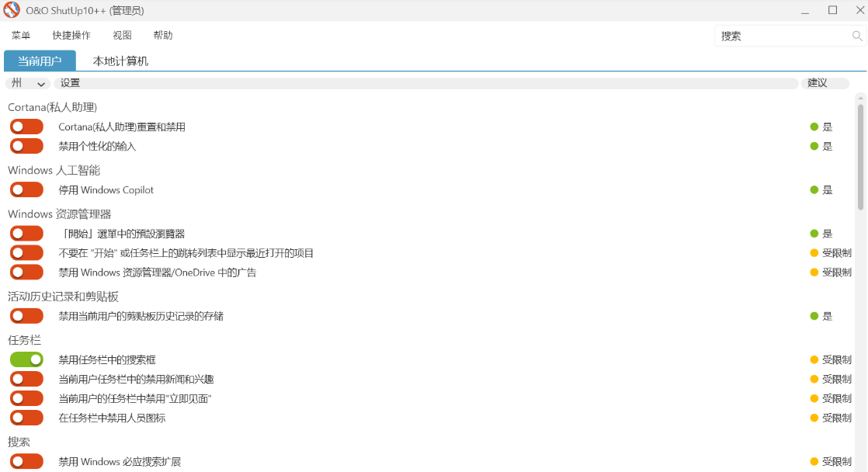The image size is (868, 472).
Task: Toggle 在任务栏中禁用人员图标
Action: pos(26,417)
